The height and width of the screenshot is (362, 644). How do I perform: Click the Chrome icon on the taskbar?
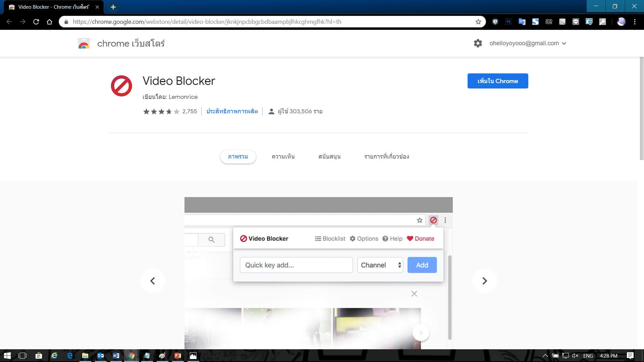point(131,356)
